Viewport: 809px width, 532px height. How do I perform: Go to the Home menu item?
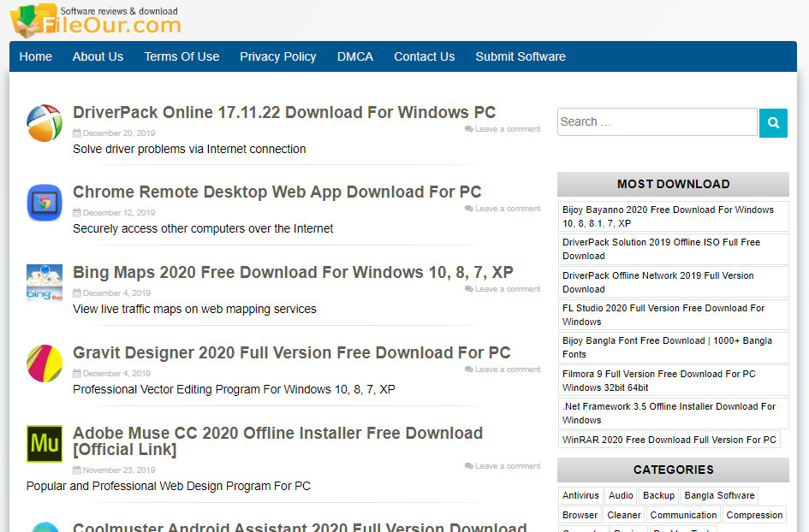(x=36, y=56)
